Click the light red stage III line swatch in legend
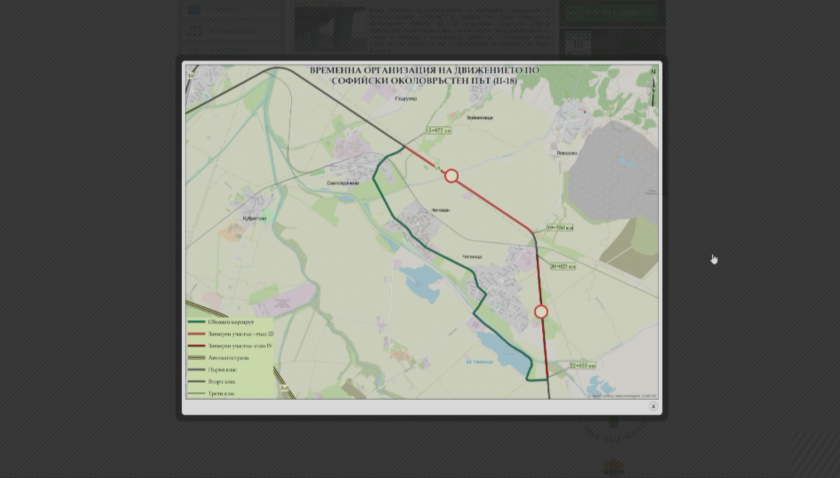This screenshot has width=840, height=478. coord(197,334)
